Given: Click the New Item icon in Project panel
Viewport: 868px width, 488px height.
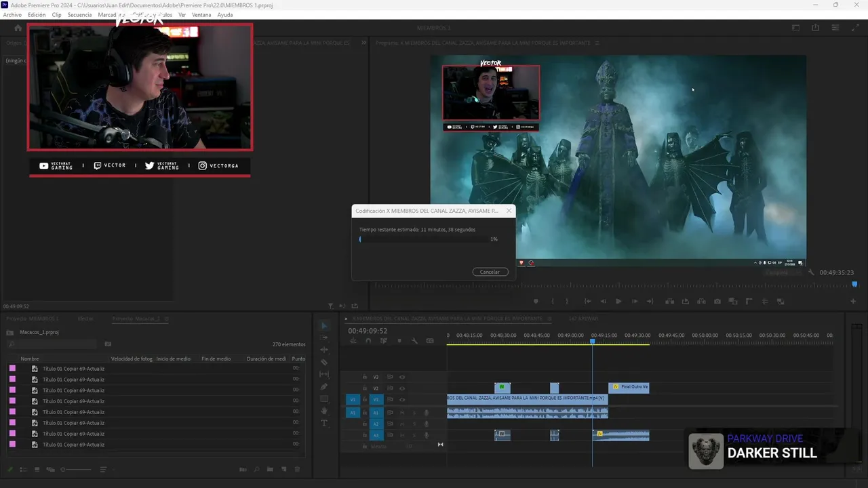Looking at the screenshot, I should click(x=283, y=469).
